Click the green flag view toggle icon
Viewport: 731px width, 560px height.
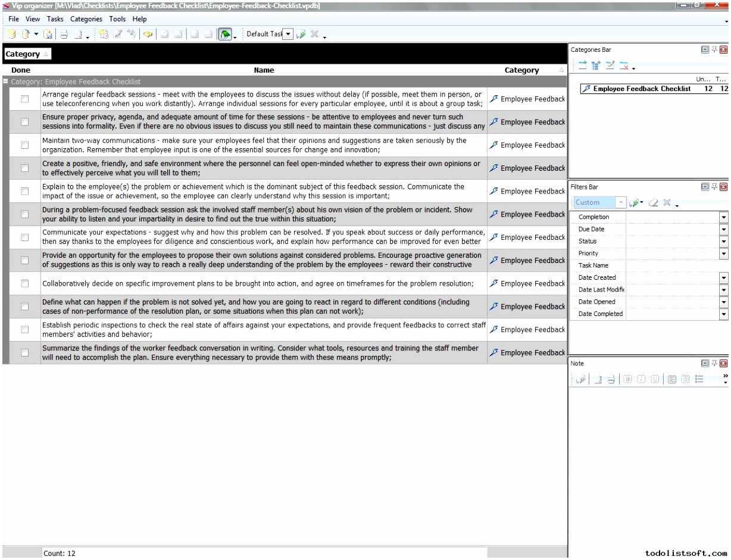[224, 34]
